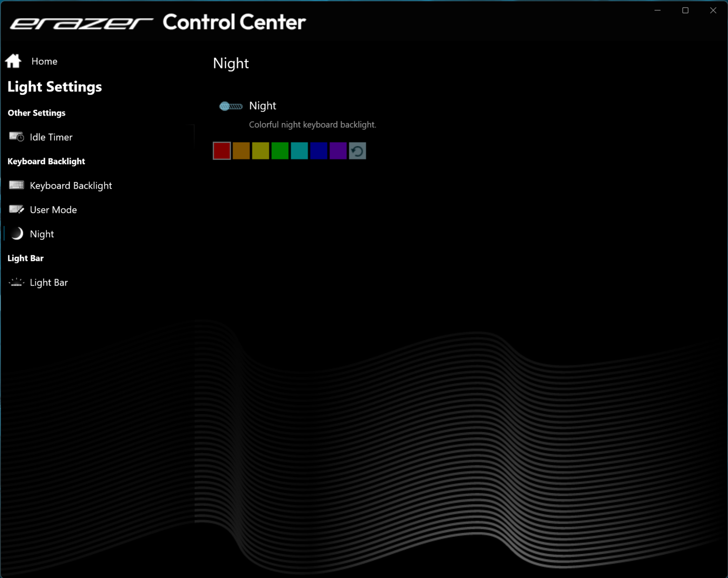Toggle the Night backlight switch
Viewport: 728px width, 578px height.
click(x=231, y=106)
